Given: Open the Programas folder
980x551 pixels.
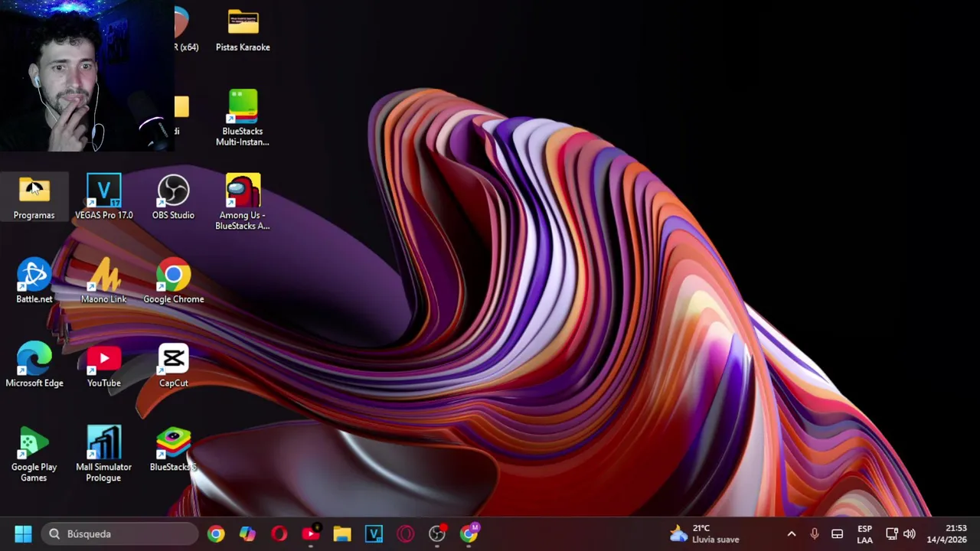Looking at the screenshot, I should [34, 198].
